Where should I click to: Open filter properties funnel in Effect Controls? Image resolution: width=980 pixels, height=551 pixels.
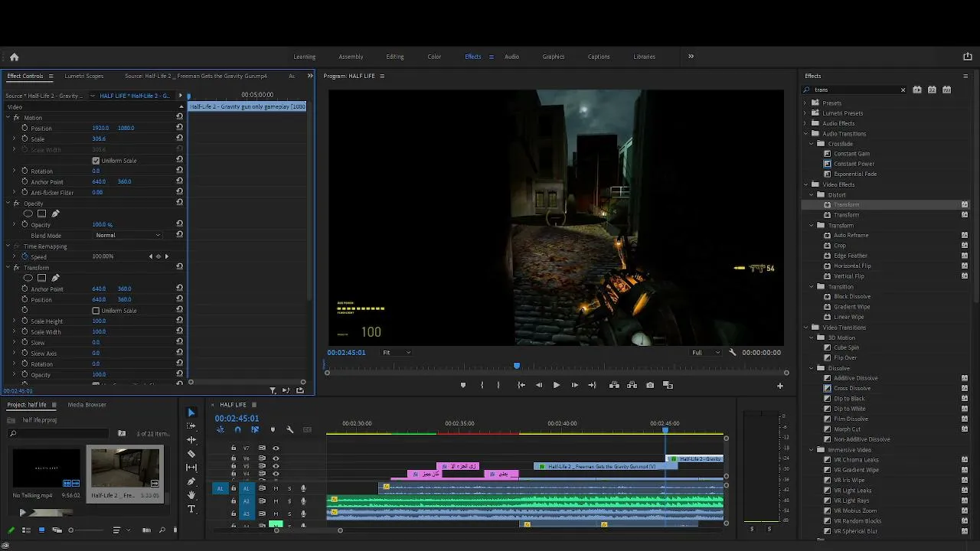pos(273,390)
